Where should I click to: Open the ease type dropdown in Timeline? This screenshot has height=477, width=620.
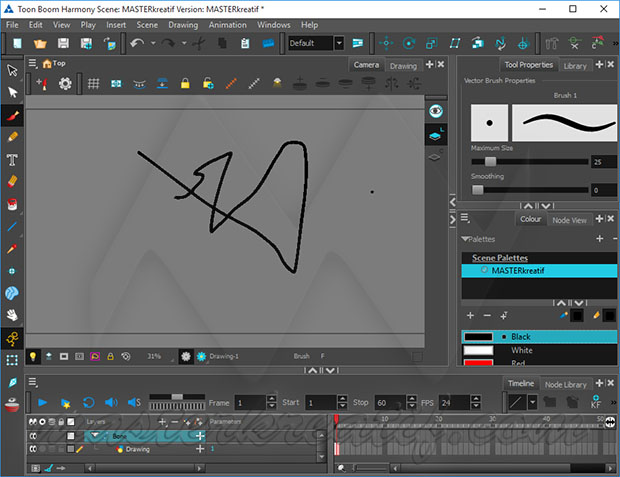coord(533,403)
